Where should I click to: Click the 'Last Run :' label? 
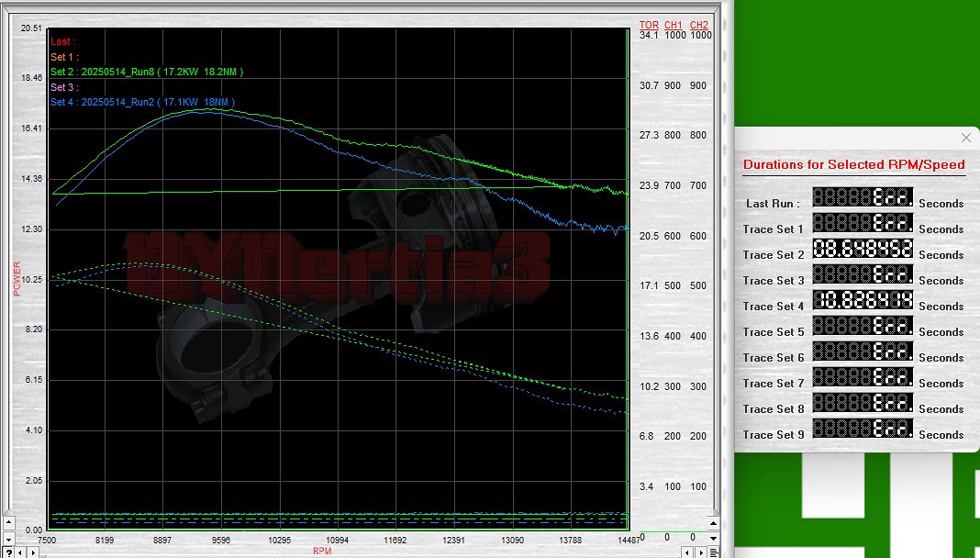(x=773, y=204)
